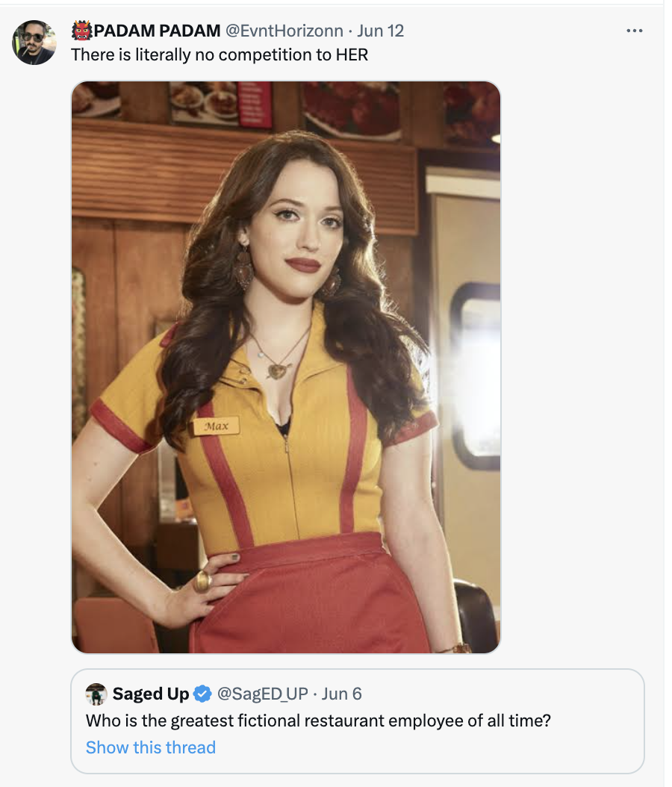Click the Jun 12 timestamp
This screenshot has width=672, height=787.
click(381, 31)
